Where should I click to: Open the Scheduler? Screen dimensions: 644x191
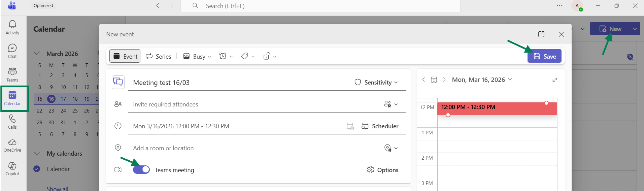(x=380, y=126)
